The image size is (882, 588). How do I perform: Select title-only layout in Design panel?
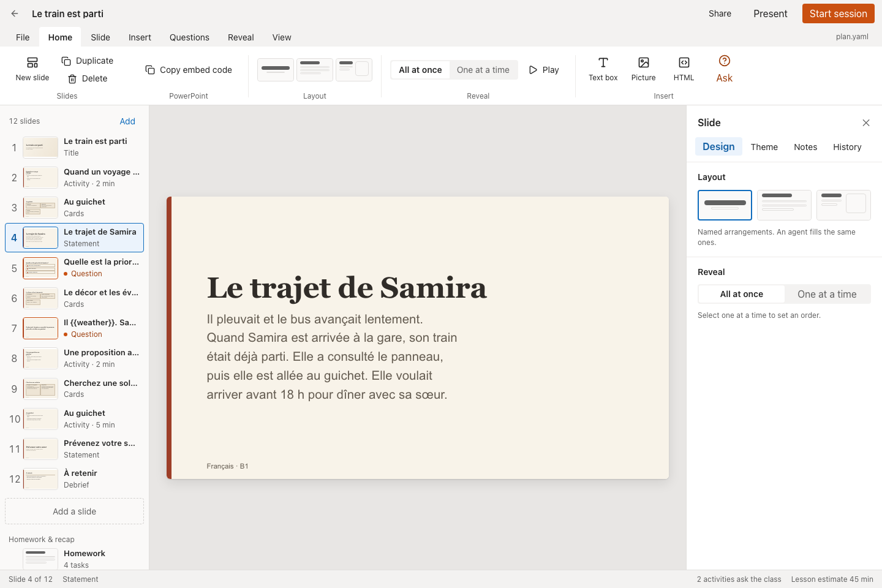pyautogui.click(x=725, y=205)
